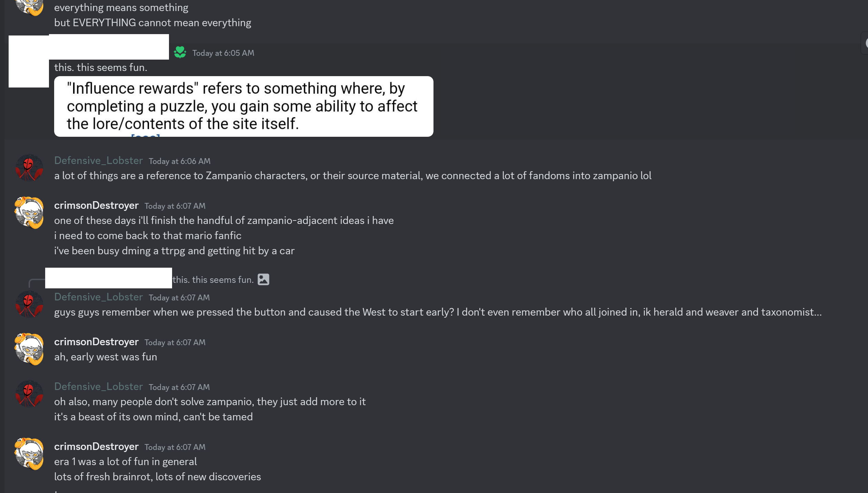868x493 pixels.
Task: Click the green flower role badge icon
Action: point(180,52)
